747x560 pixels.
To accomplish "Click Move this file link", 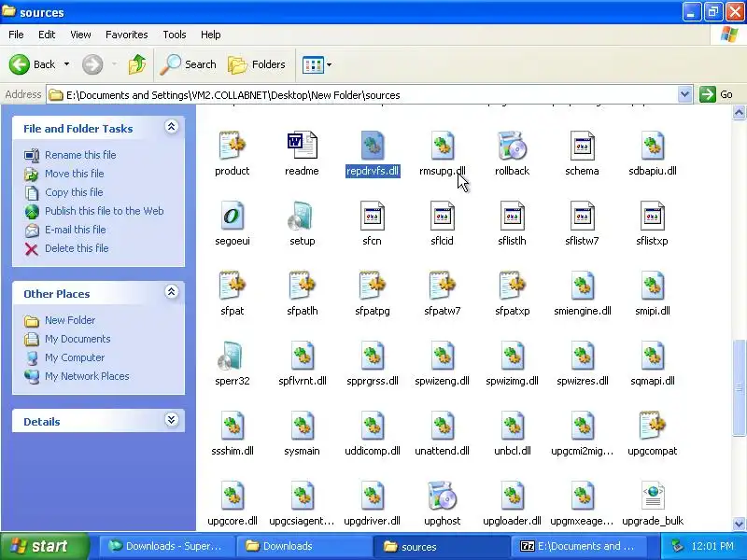I will 75,174.
